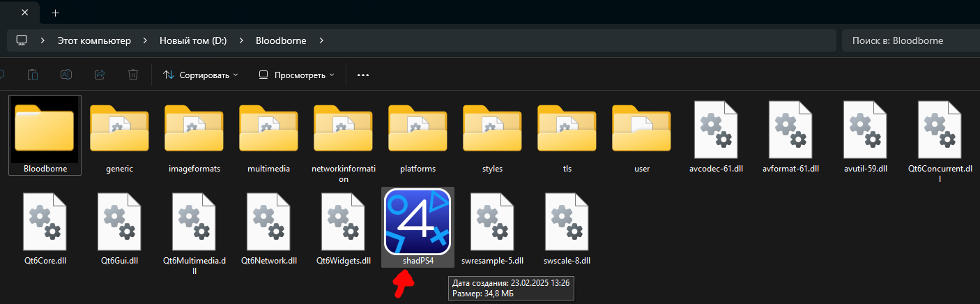
Task: Click the Paste clipboard toolbar icon
Action: pyautogui.click(x=32, y=75)
